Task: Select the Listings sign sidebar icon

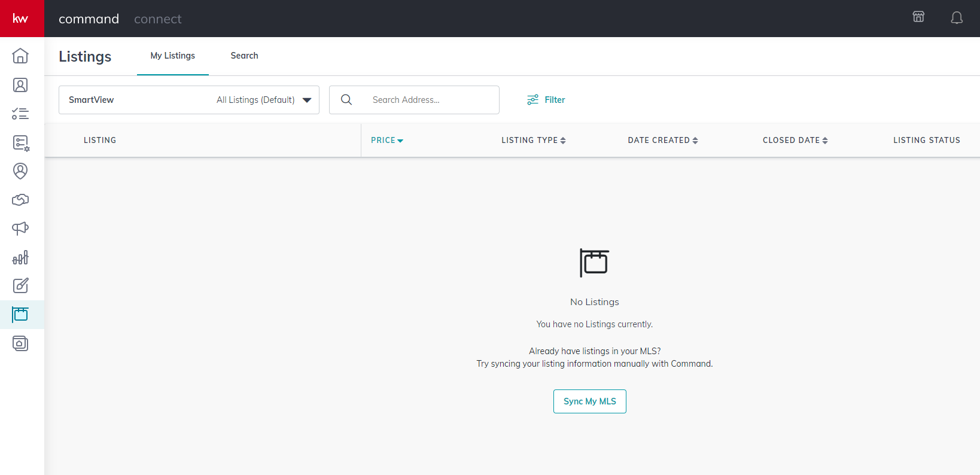Action: tap(20, 315)
